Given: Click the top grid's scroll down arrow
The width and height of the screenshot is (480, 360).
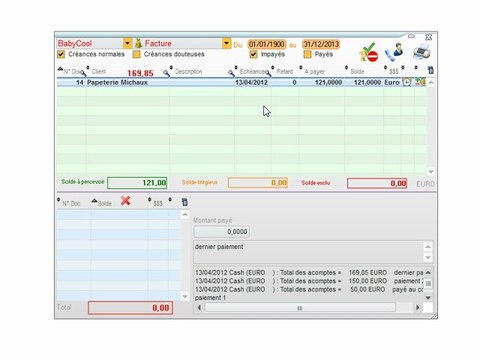Looking at the screenshot, I should (431, 172).
